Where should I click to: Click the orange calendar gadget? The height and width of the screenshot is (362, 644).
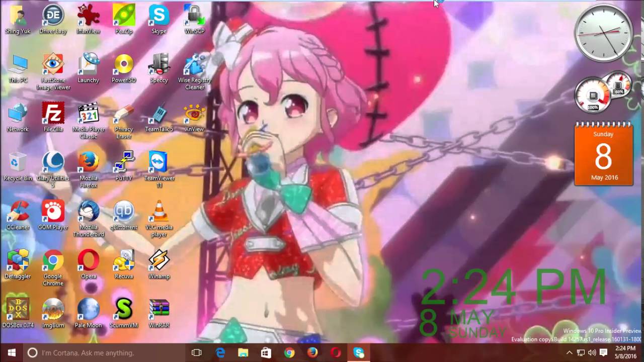pos(603,154)
